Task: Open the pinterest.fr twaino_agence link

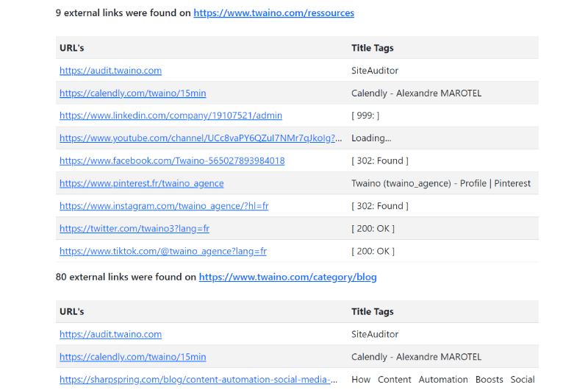Action: 142,183
